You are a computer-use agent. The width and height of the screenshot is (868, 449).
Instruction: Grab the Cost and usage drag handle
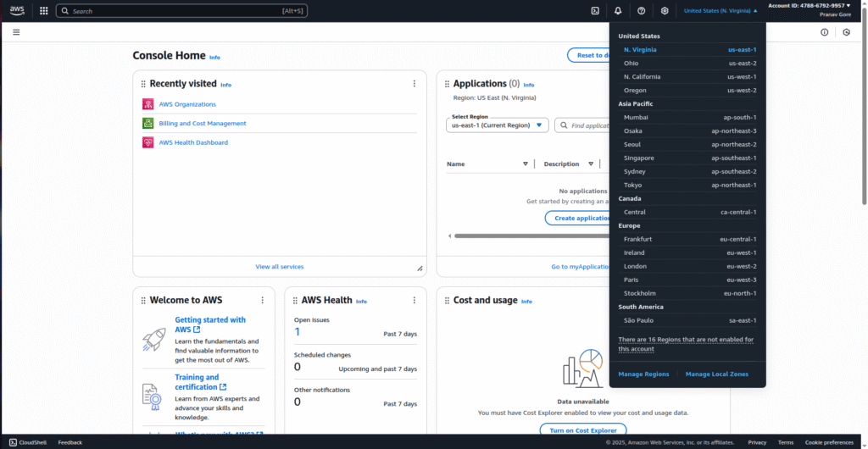point(447,300)
